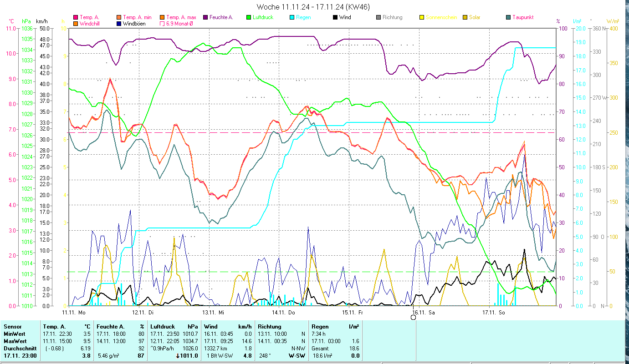
Task: Select the current wind speed value 4.8
Action: tap(247, 356)
